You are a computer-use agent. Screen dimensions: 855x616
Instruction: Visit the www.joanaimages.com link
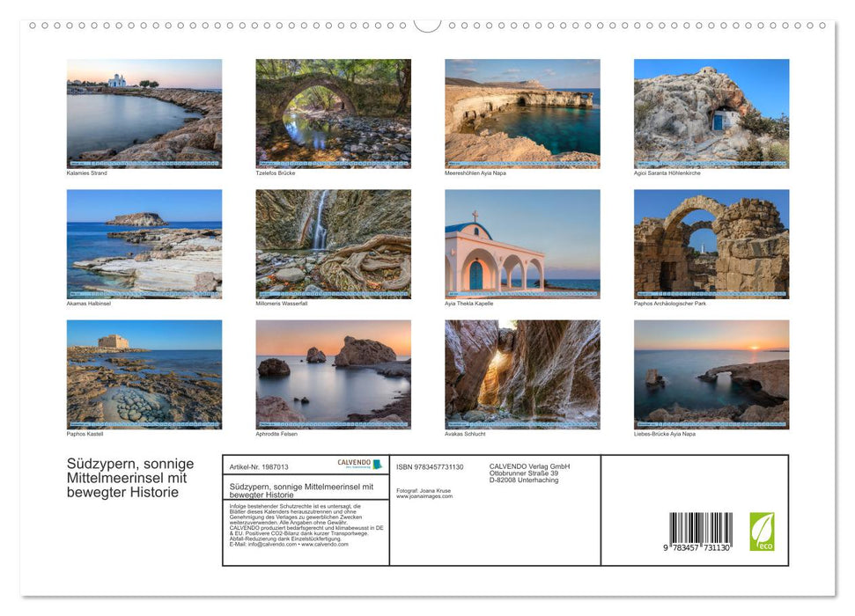click(424, 496)
